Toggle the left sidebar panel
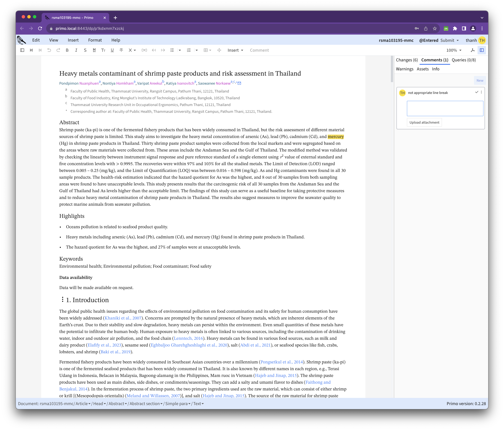The height and width of the screenshot is (430, 504). pos(22,50)
